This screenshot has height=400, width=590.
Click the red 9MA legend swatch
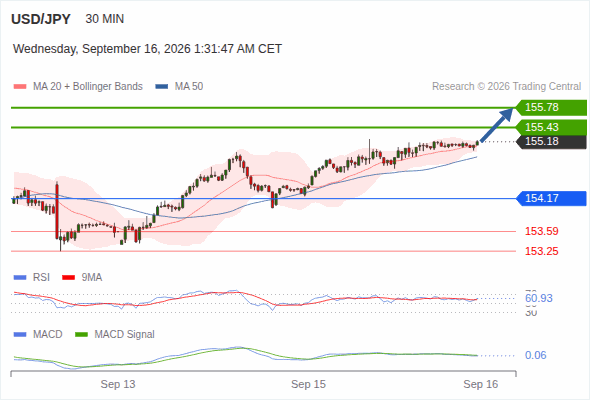tap(68, 278)
